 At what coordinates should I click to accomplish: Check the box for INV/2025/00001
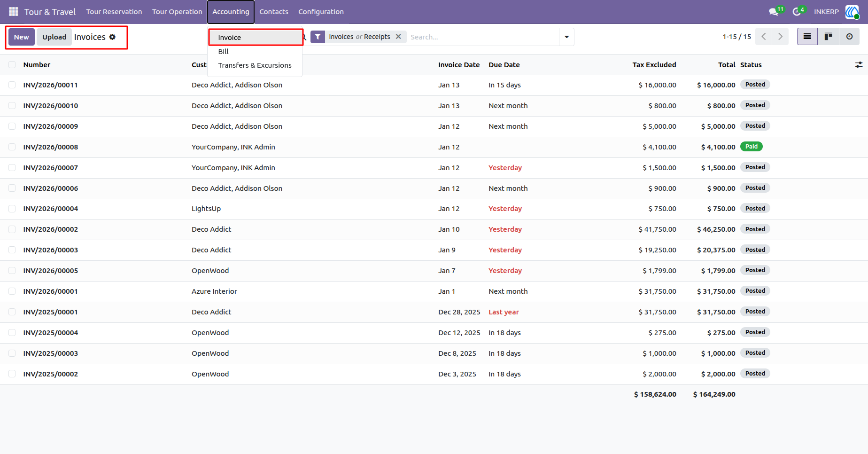(x=12, y=312)
